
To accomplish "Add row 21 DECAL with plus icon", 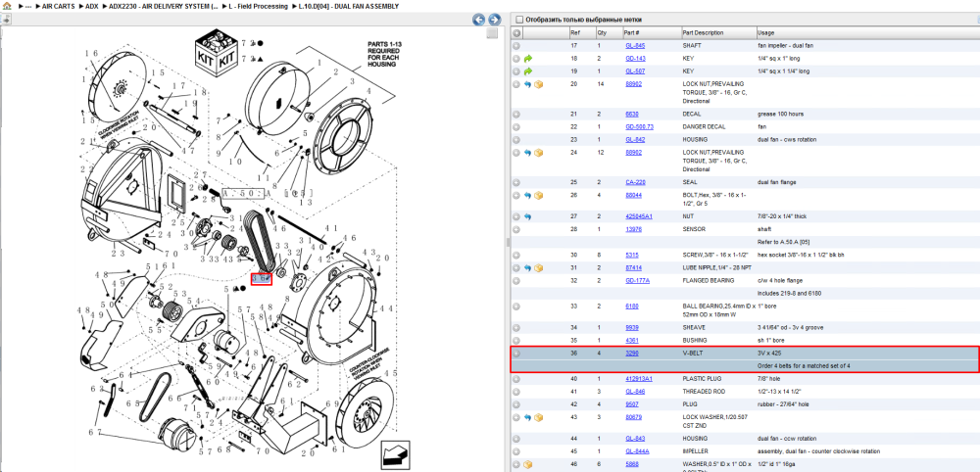I will point(516,115).
